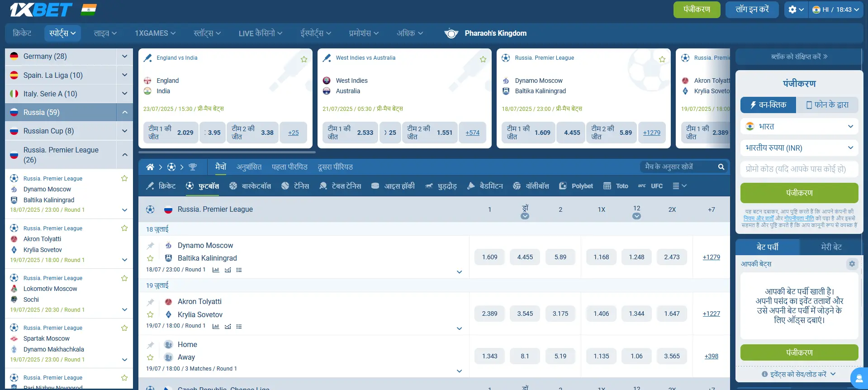Image resolution: width=868 pixels, height=390 pixels.
Task: Star the Lokomotiv Moscow vs Sochi sidebar match
Action: click(124, 278)
